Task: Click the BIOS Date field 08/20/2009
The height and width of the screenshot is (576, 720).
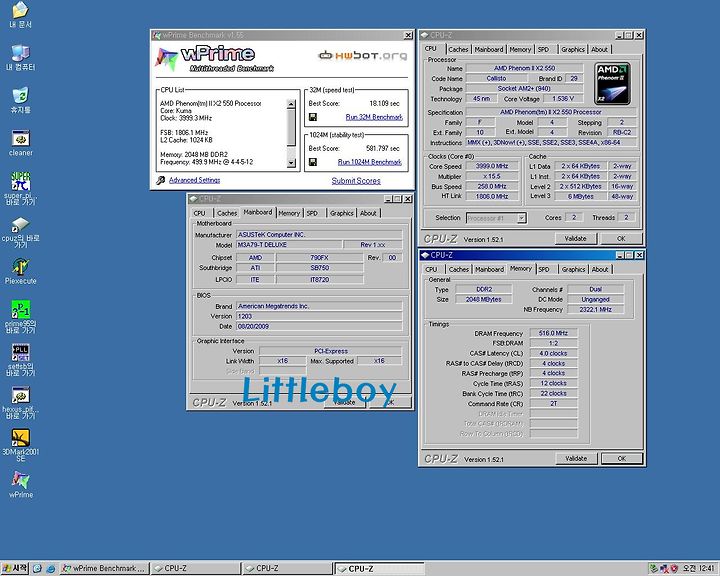Action: click(319, 326)
